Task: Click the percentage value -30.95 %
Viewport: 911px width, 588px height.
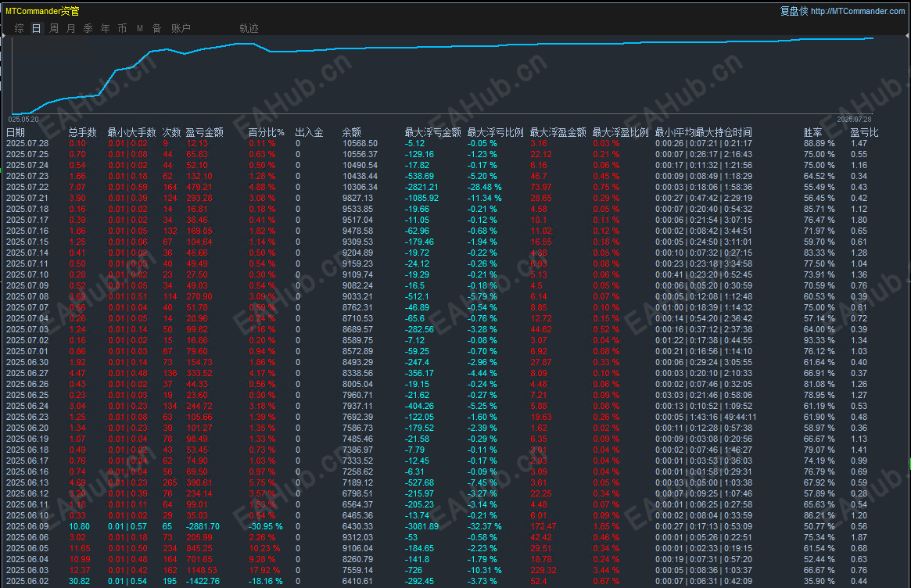Action: click(x=266, y=526)
